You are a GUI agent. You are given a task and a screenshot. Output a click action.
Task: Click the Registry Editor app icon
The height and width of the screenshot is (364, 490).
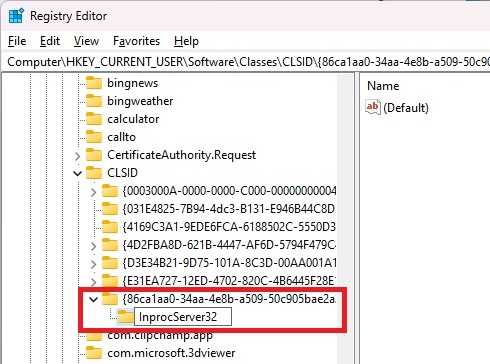pos(16,16)
